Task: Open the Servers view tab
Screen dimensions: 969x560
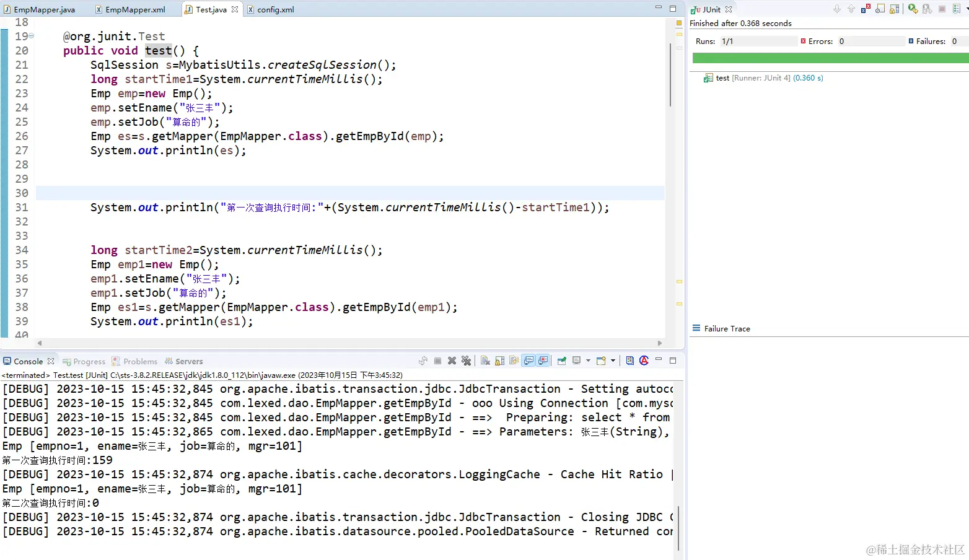Action: [x=183, y=361]
